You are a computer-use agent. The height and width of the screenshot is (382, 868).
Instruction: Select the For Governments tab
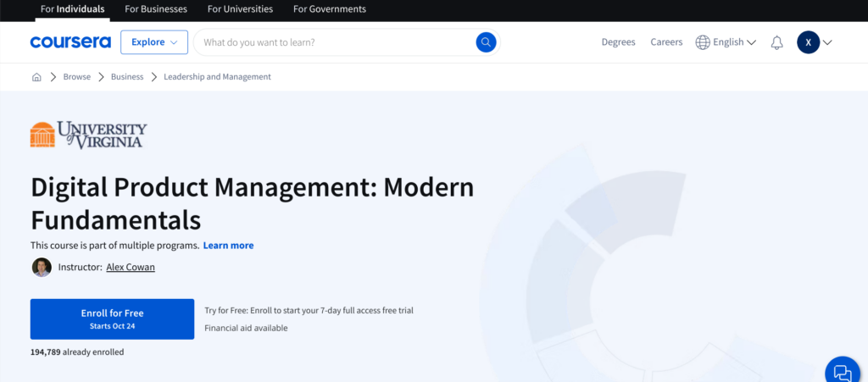click(x=330, y=9)
